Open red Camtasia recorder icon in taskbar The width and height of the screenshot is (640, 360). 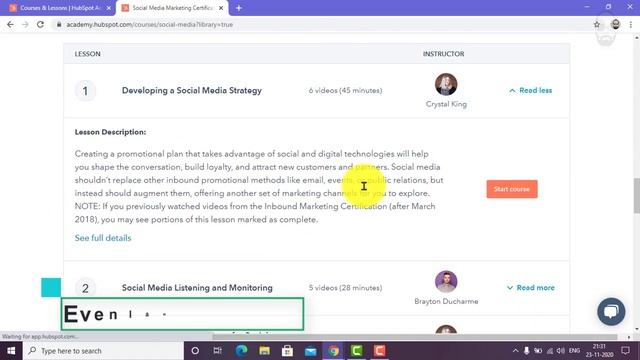pyautogui.click(x=380, y=351)
